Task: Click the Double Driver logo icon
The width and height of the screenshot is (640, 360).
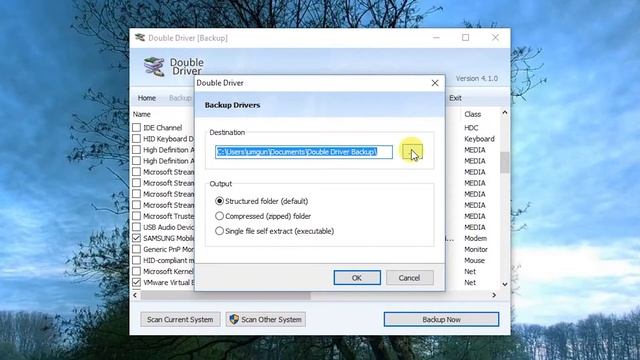Action: tap(154, 67)
